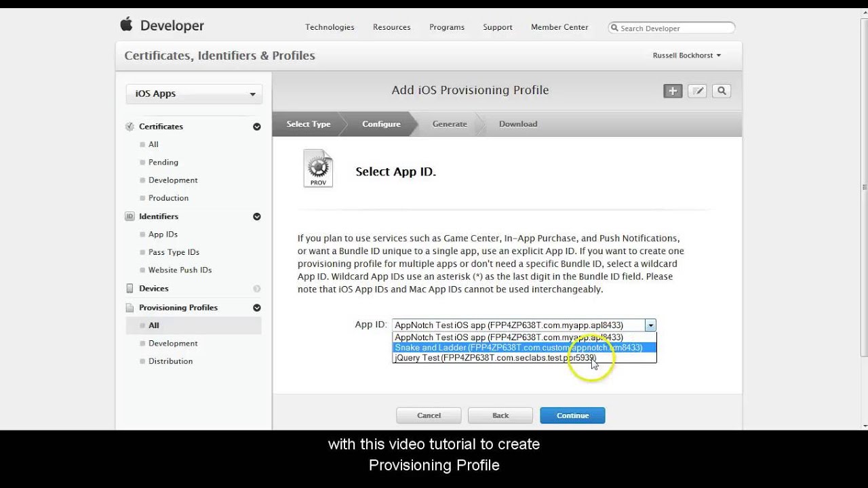Collapse the Certificates section chevron
This screenshot has height=488, width=868.
click(257, 127)
